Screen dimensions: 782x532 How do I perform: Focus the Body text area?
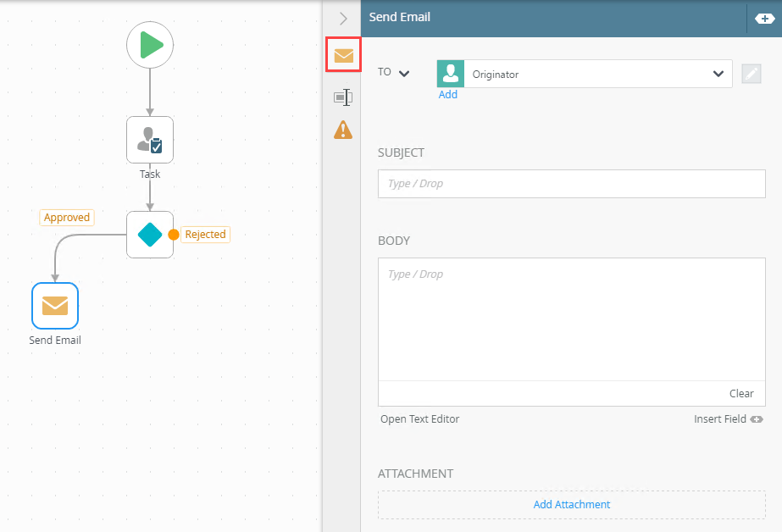pos(572,319)
